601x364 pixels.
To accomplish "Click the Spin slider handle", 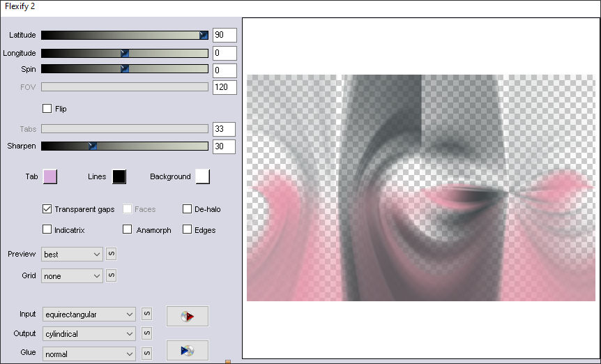I will pyautogui.click(x=125, y=69).
